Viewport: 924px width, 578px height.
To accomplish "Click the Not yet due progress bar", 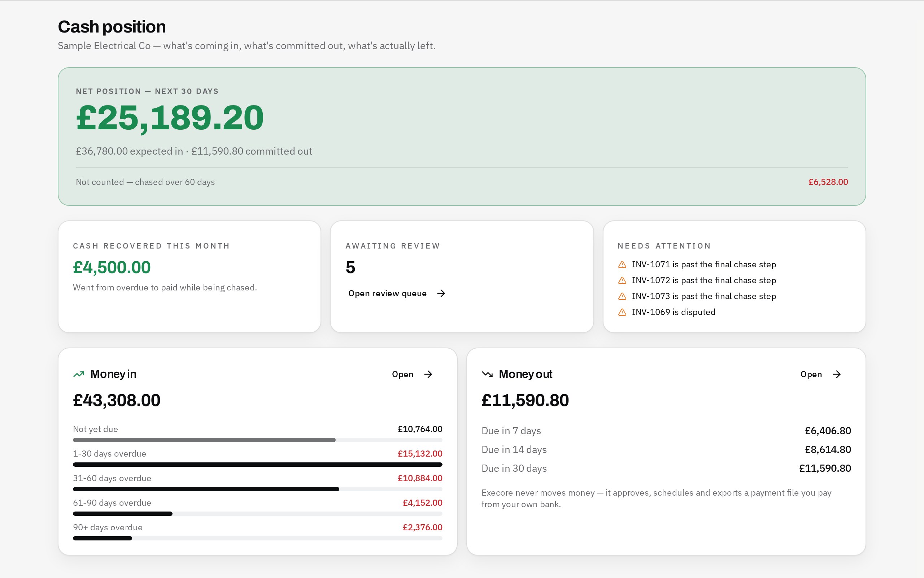I will (x=258, y=440).
